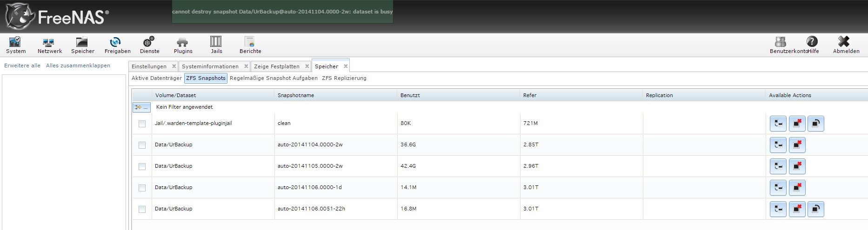The height and width of the screenshot is (230, 868).
Task: Tick checkbox for auto-20141105.0000-2w row
Action: tap(142, 166)
